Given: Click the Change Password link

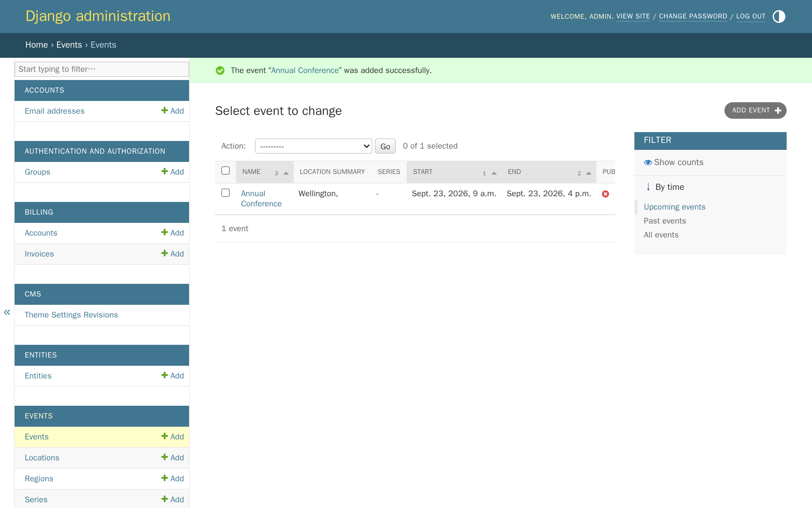Looking at the screenshot, I should click(x=693, y=16).
